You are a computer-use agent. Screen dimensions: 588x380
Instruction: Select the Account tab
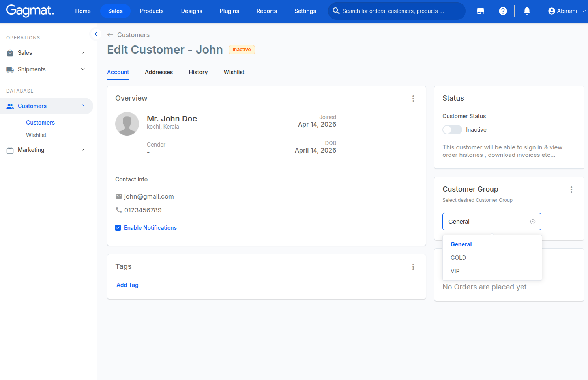[118, 72]
